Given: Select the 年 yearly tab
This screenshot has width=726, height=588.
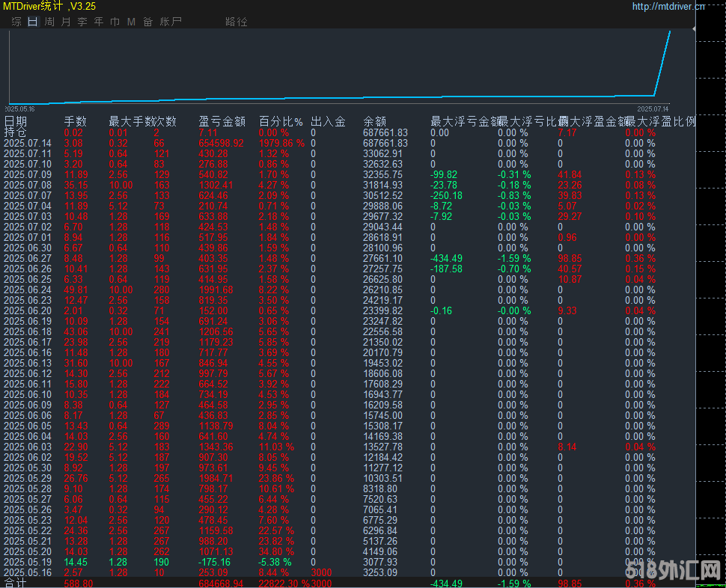Looking at the screenshot, I should (x=99, y=22).
